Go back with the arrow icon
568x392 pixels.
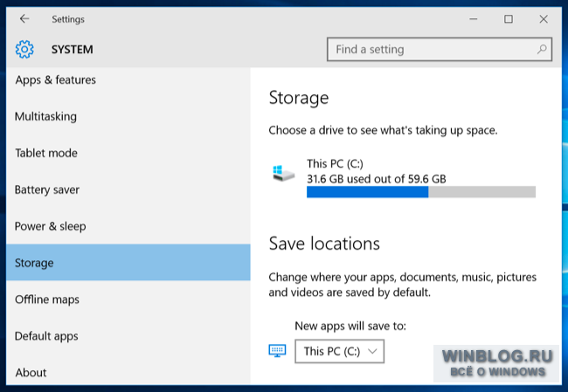point(24,18)
